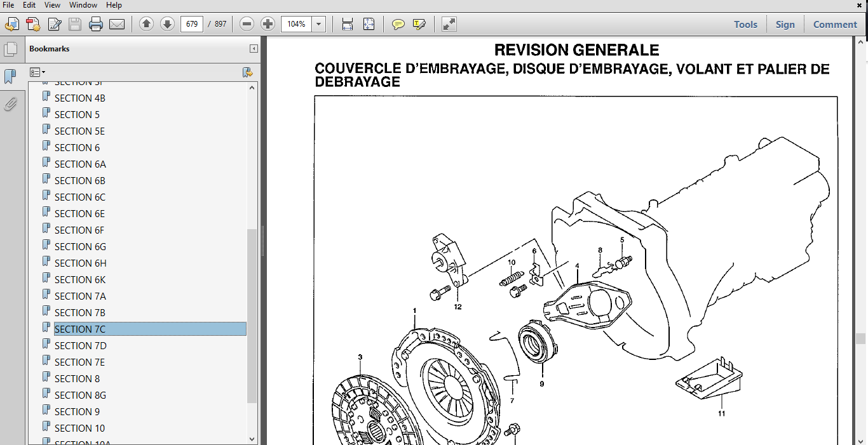Viewport: 868px width, 445px height.
Task: Save the document with the Save icon
Action: point(76,24)
